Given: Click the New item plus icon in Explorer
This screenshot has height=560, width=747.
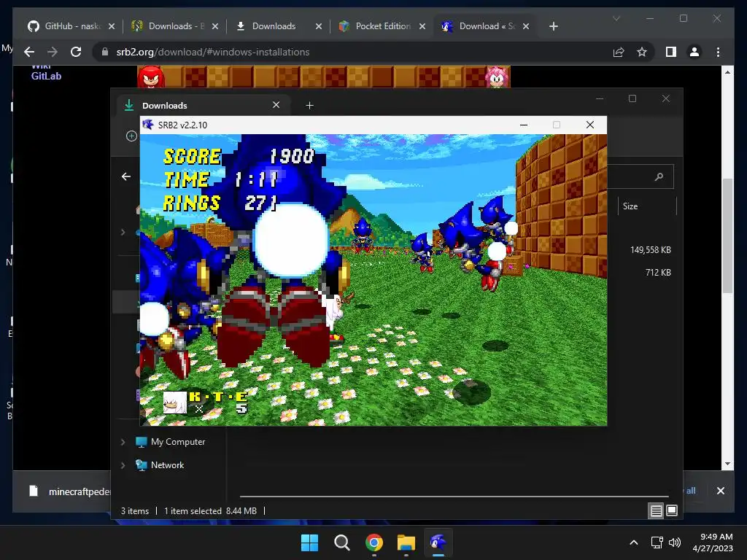Looking at the screenshot, I should (131, 136).
